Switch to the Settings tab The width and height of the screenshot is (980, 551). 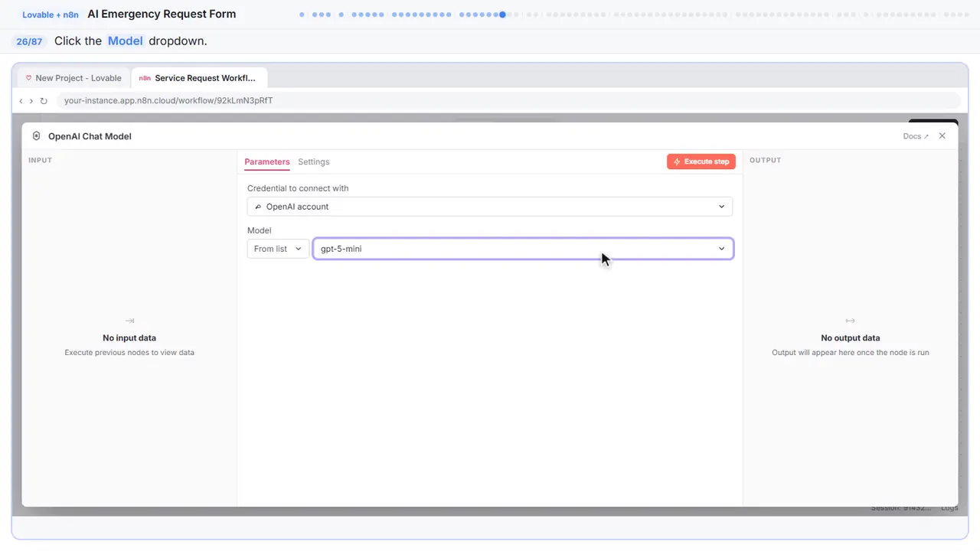pos(314,161)
